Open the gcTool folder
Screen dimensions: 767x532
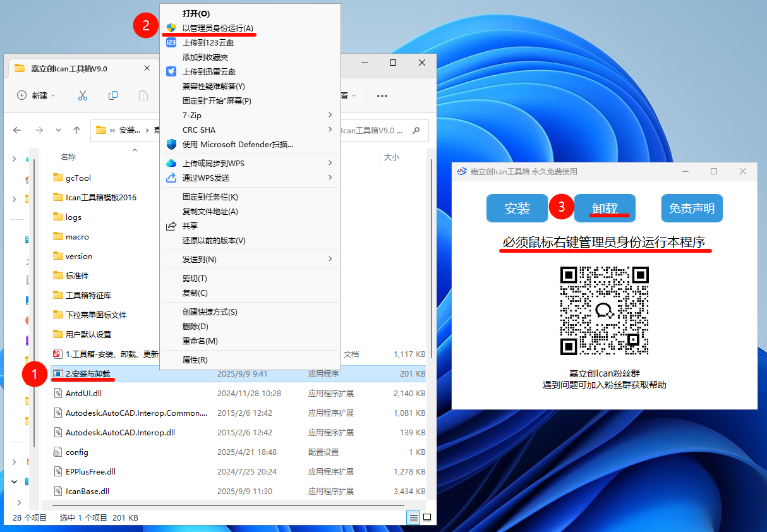(78, 178)
